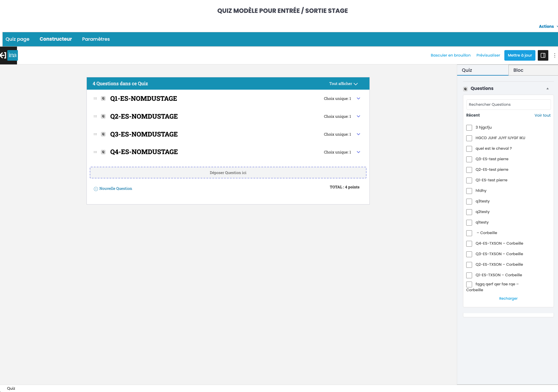Click the 'Rechercher Questions' search field
Viewport: 558px width, 392px height.
tap(508, 105)
